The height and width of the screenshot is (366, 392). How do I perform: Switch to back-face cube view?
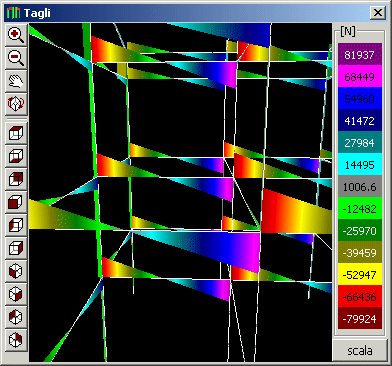[16, 179]
